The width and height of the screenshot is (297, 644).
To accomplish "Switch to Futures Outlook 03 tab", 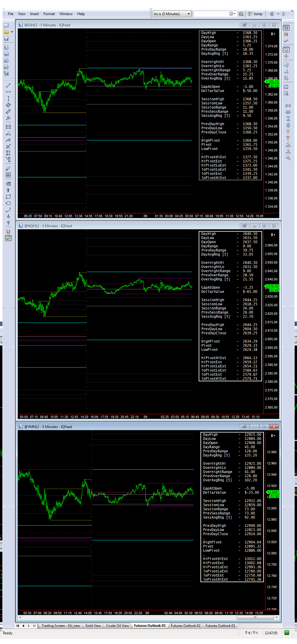I will [x=220, y=626].
